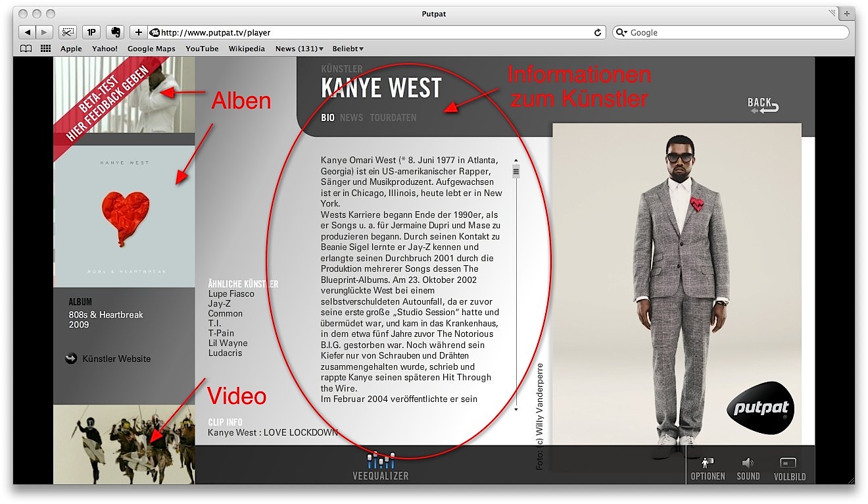Enter VOLLBILD fullscreen mode
The width and height of the screenshot is (868, 504).
(x=790, y=469)
